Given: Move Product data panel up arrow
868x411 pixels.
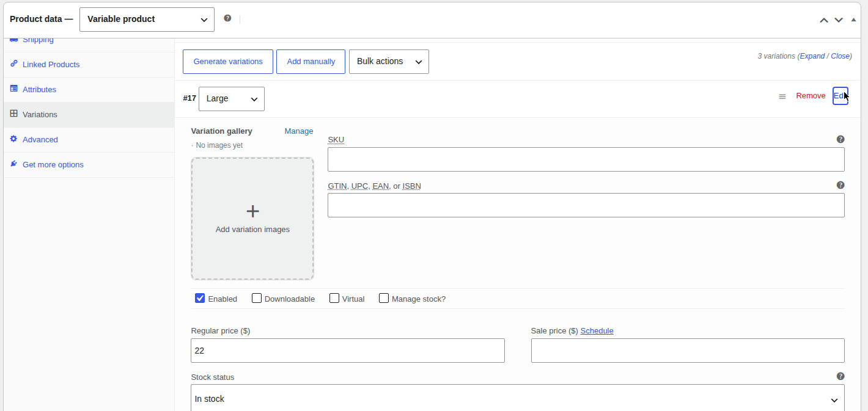Looking at the screenshot, I should tap(824, 20).
